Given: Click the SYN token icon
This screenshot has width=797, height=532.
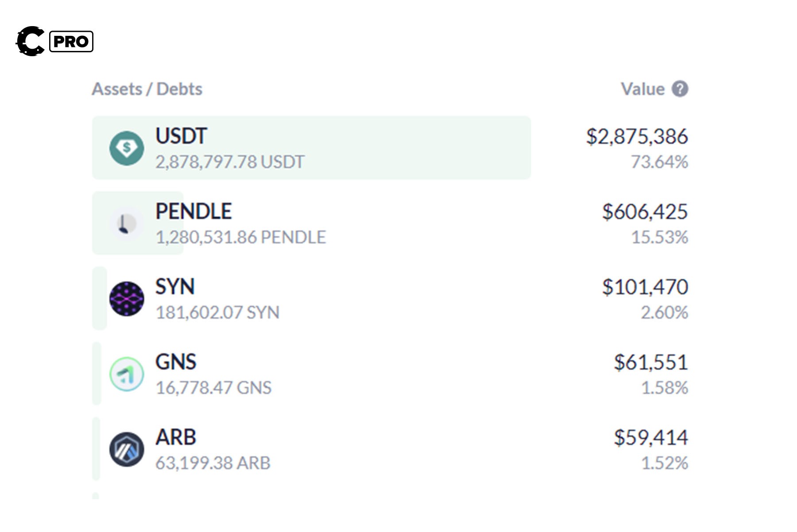Looking at the screenshot, I should pos(127,299).
